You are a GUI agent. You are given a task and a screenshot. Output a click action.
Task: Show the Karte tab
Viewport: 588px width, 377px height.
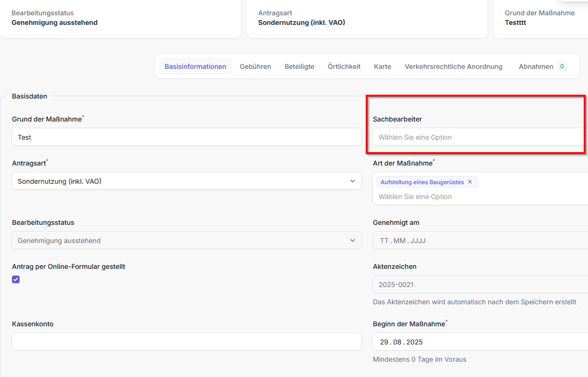click(x=382, y=67)
